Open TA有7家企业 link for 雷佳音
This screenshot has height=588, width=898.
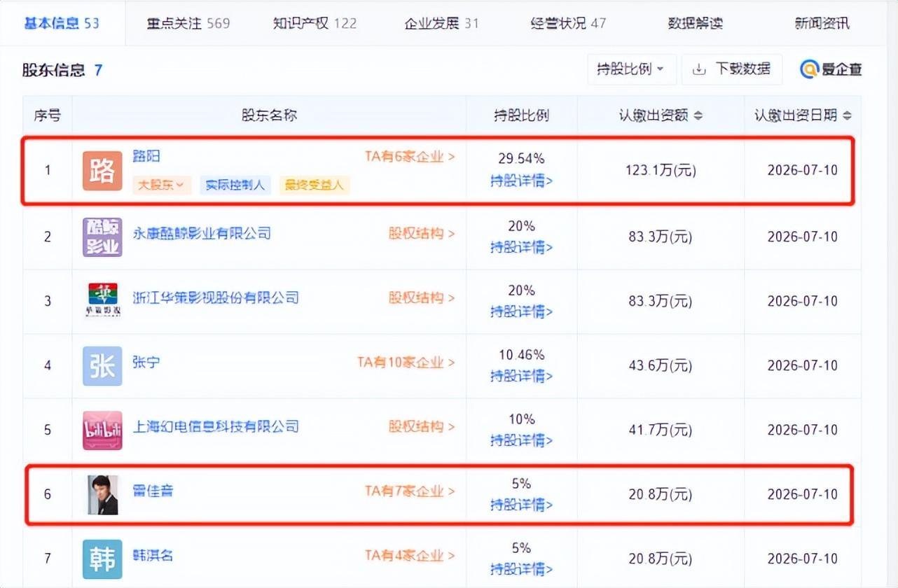[x=410, y=491]
